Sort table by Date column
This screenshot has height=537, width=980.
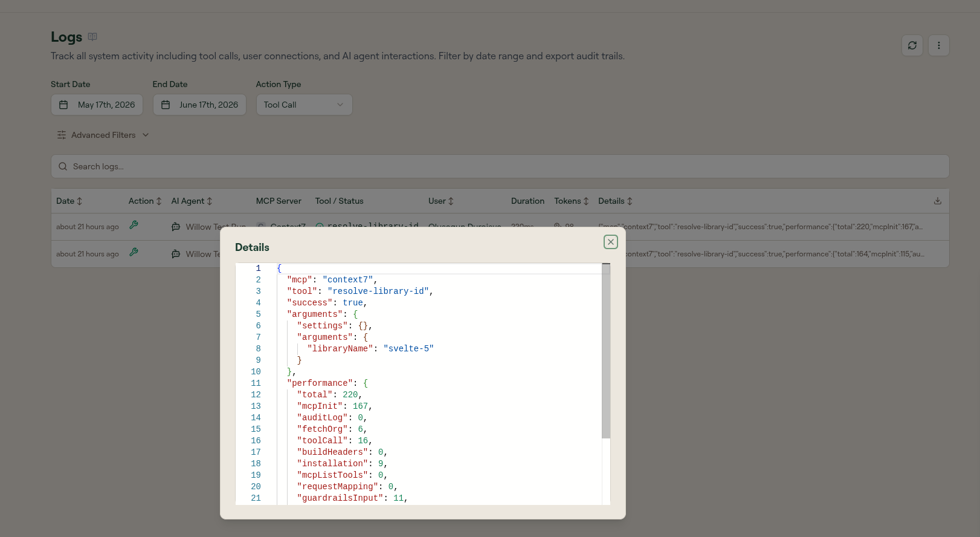[x=69, y=201]
